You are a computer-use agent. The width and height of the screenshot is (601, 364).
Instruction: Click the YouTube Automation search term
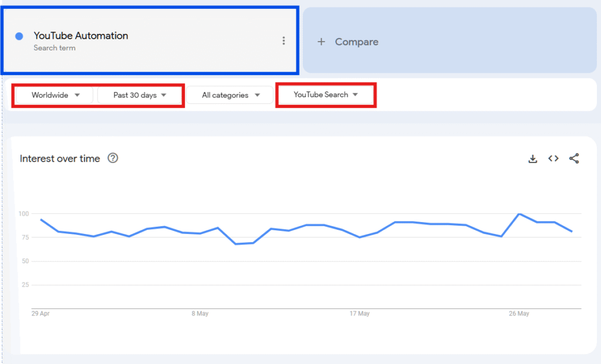click(81, 36)
